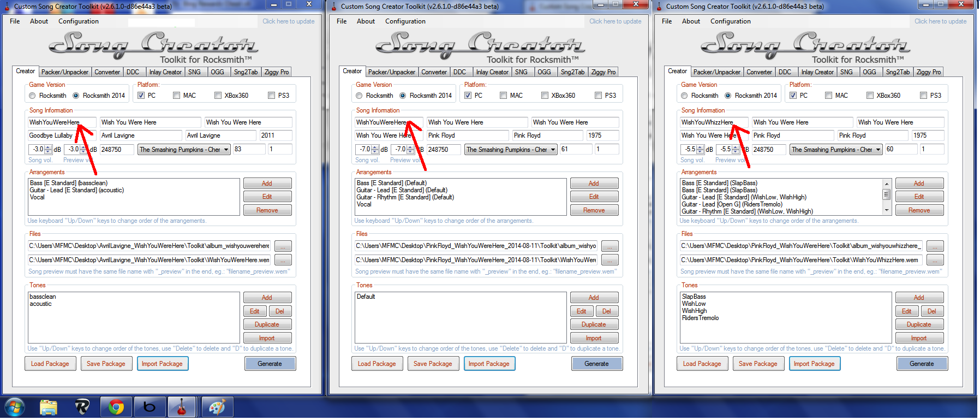Viewport: 980px width, 420px height.
Task: Decrease -3.0 preview volume in Avril Lavigne window
Action: [x=83, y=152]
